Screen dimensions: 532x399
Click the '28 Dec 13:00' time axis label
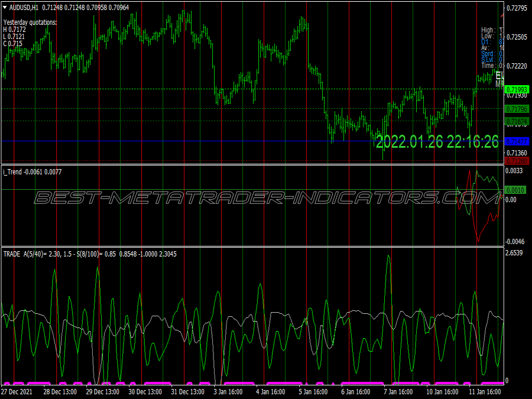tap(60, 392)
